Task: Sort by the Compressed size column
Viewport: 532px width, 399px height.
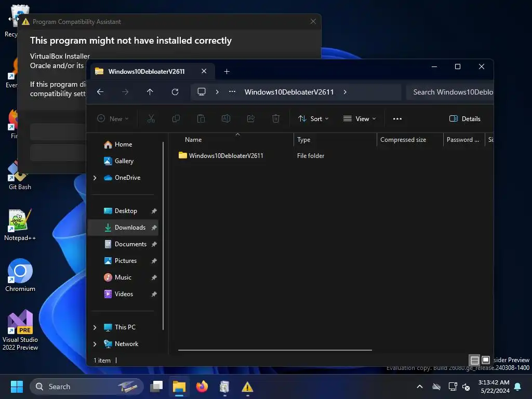Action: pyautogui.click(x=410, y=140)
